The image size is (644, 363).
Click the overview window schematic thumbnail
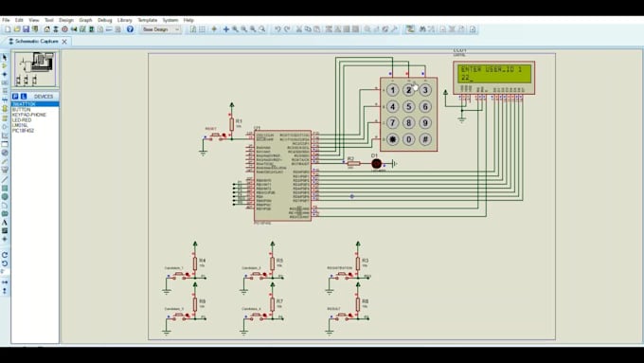[x=36, y=68]
